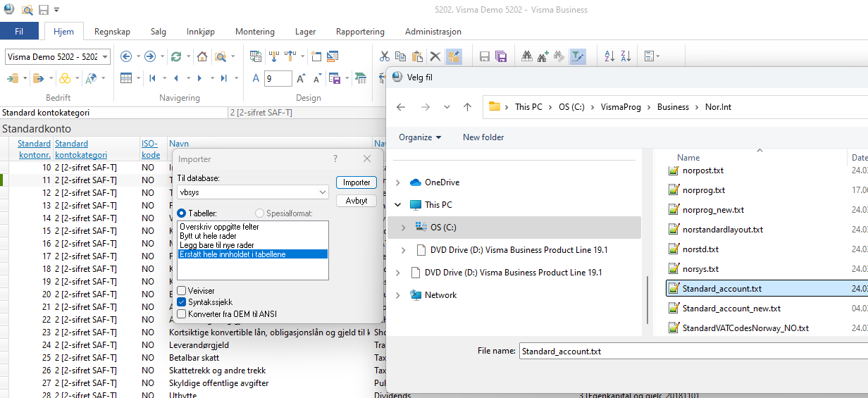The width and height of the screenshot is (868, 398).
Task: Click the increase font size icon
Action: [301, 78]
